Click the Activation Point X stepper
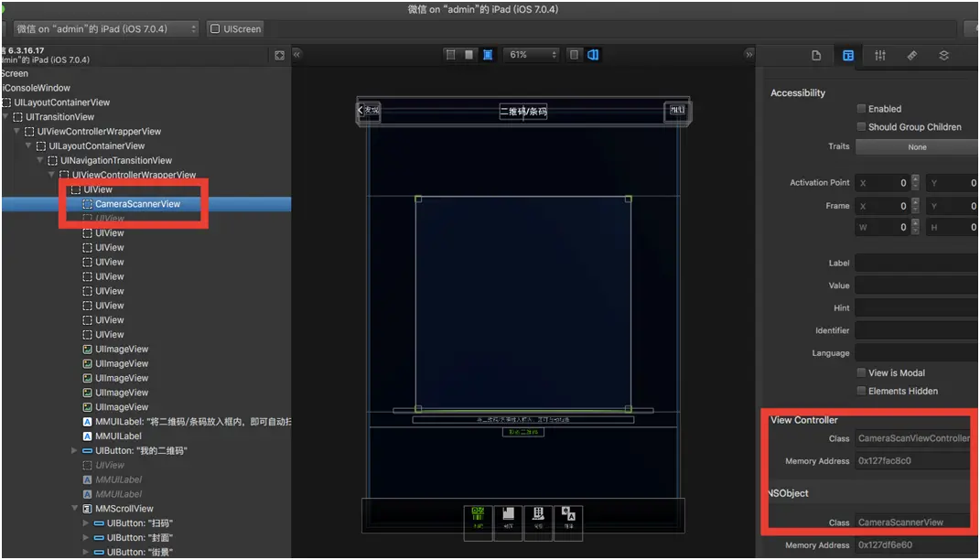The height and width of the screenshot is (560, 980). tap(915, 183)
